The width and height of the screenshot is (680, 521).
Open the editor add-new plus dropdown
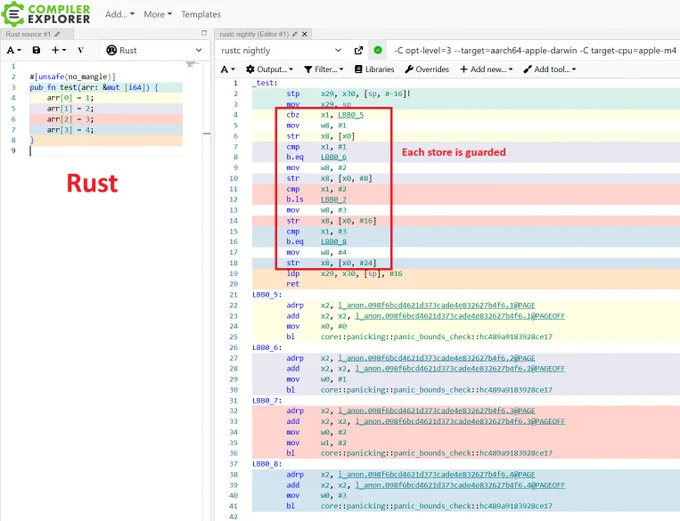59,50
